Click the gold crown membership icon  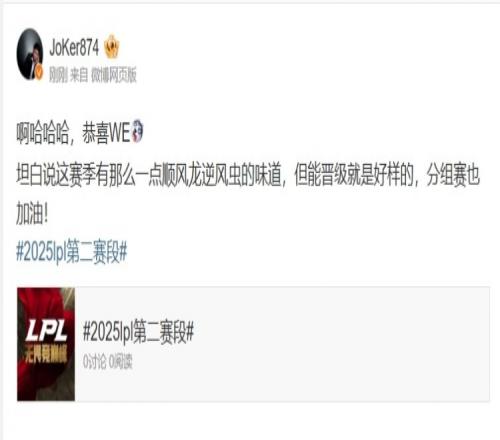click(x=111, y=47)
